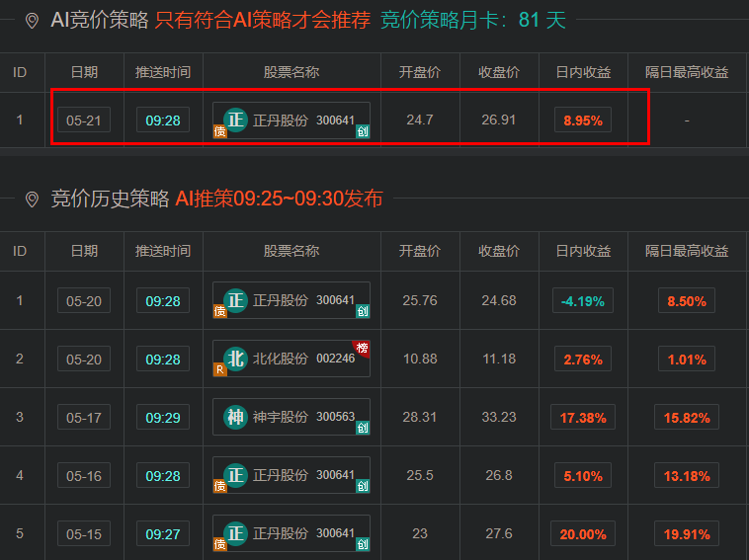Click the 13.18% next-day max return badge

[687, 476]
